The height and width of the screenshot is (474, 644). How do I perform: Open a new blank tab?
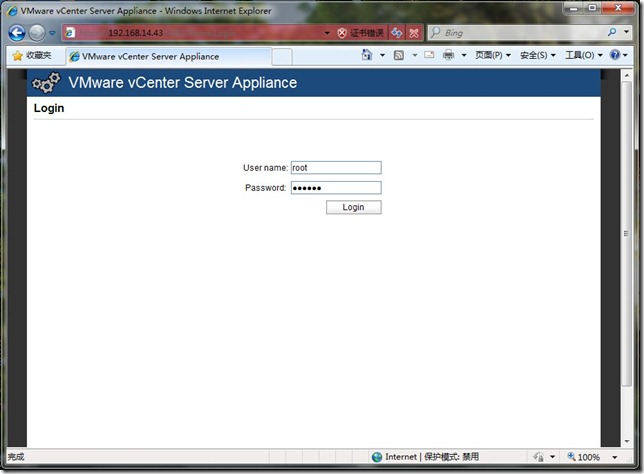282,57
